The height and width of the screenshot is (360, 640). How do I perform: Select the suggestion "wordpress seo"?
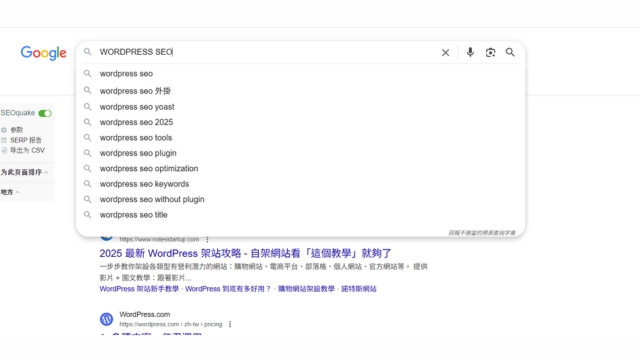tap(300, 74)
